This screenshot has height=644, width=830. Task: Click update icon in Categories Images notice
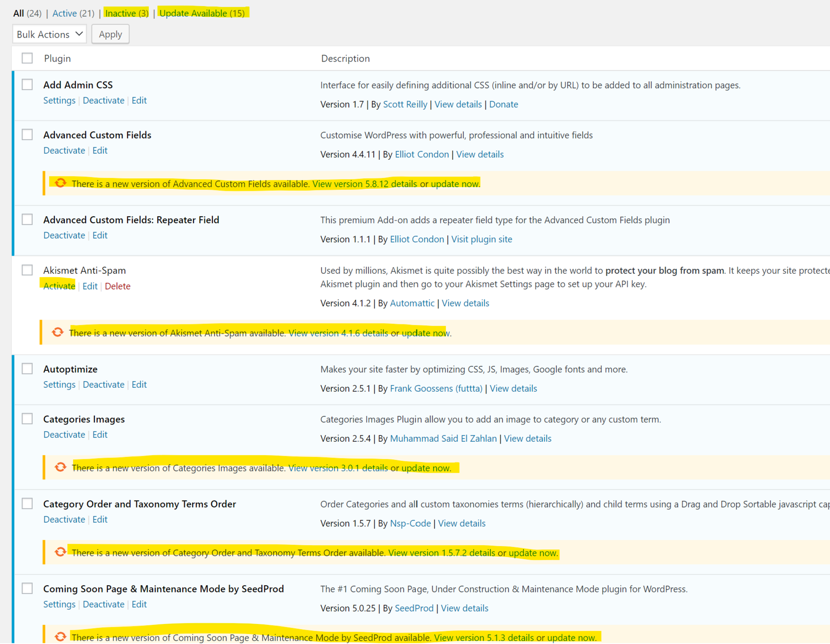60,467
